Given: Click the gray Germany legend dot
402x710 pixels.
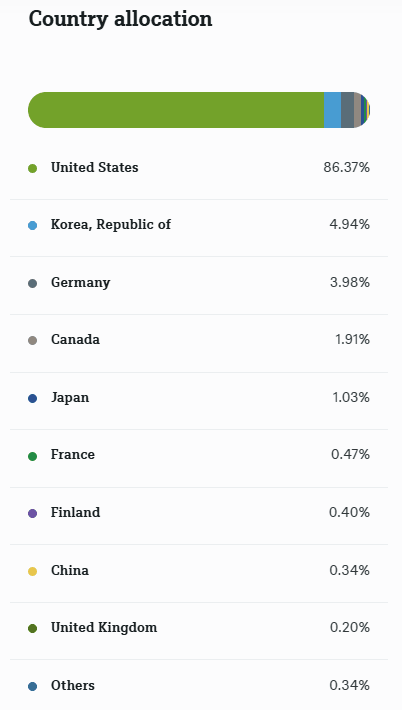Looking at the screenshot, I should tap(32, 283).
